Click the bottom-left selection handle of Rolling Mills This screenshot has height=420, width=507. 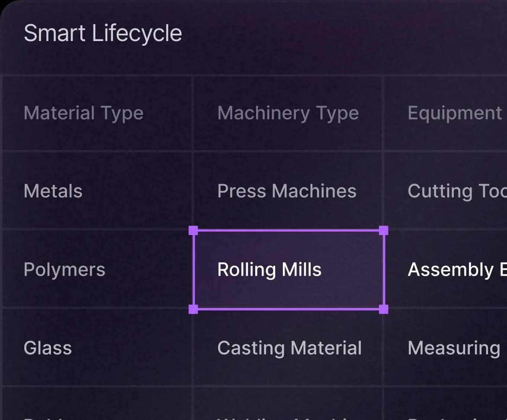(x=193, y=309)
